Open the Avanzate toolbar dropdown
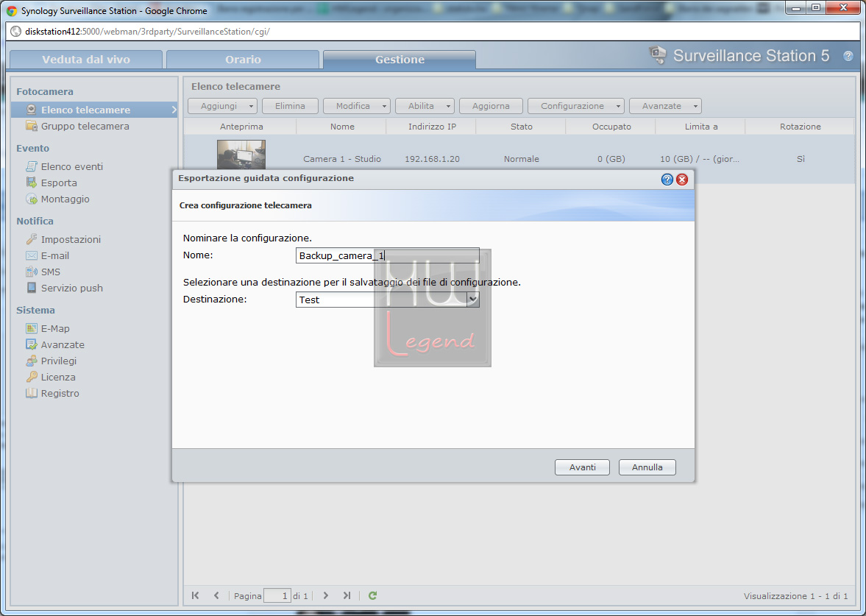866x616 pixels. [665, 105]
